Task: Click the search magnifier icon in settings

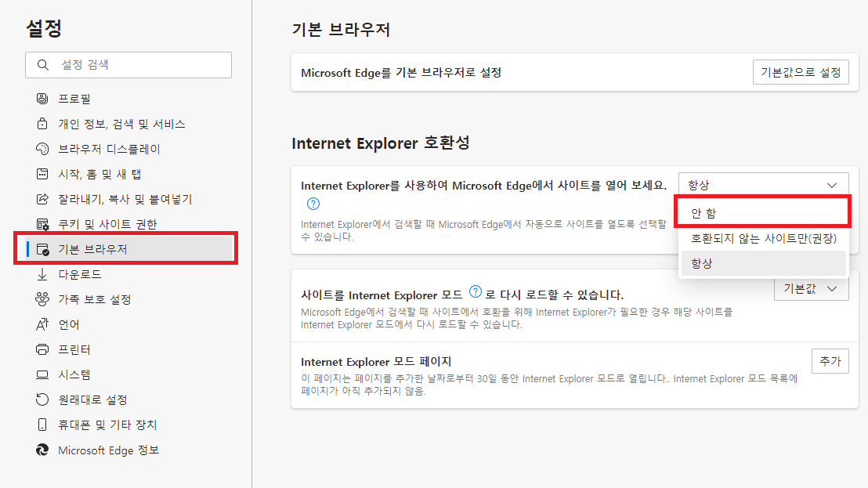Action: click(x=42, y=65)
